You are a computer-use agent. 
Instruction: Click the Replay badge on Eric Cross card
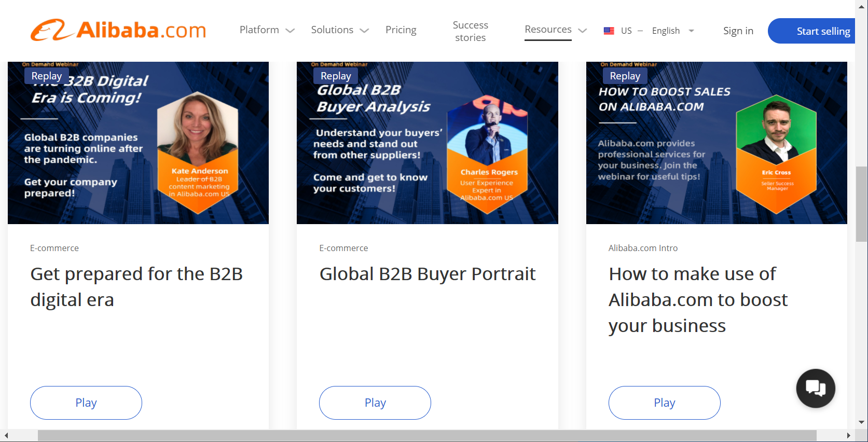(x=625, y=76)
